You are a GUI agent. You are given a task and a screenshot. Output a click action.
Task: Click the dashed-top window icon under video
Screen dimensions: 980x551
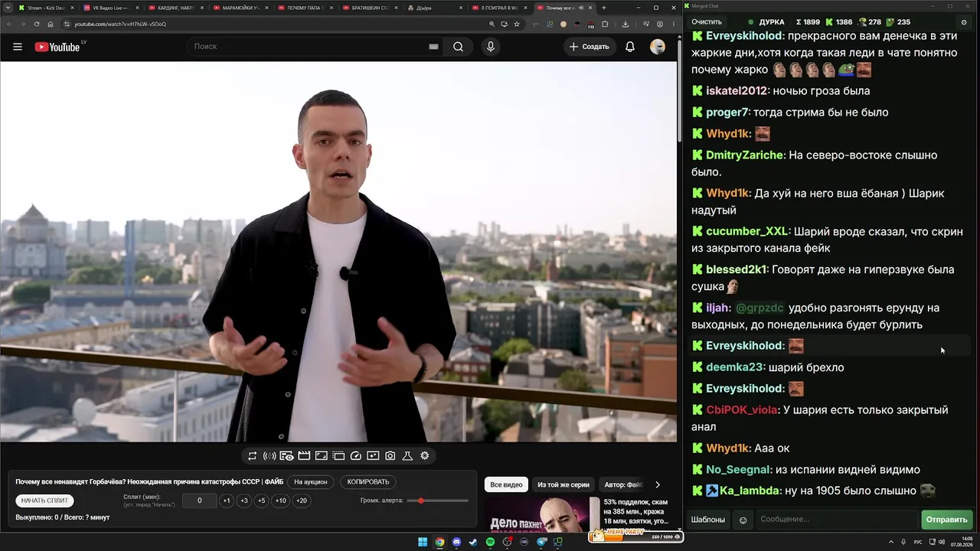coord(338,456)
